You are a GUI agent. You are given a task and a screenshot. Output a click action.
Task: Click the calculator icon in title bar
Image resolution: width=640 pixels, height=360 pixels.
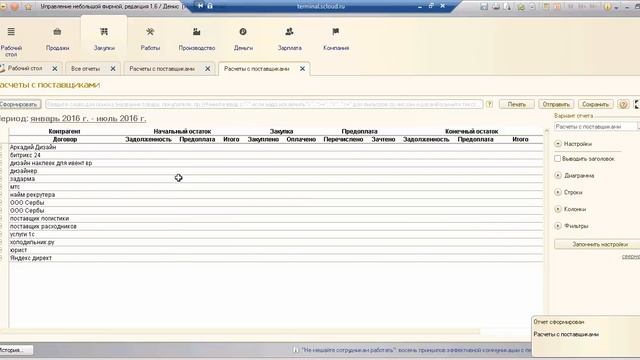(546, 7)
